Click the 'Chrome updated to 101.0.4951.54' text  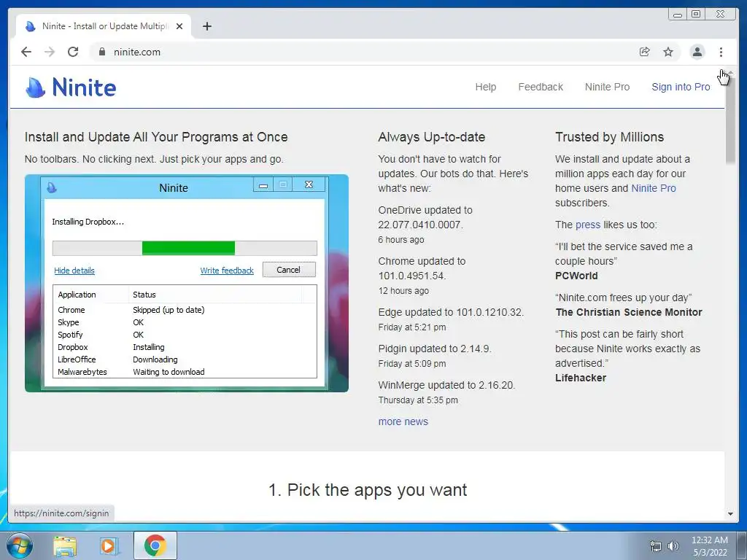click(x=422, y=268)
